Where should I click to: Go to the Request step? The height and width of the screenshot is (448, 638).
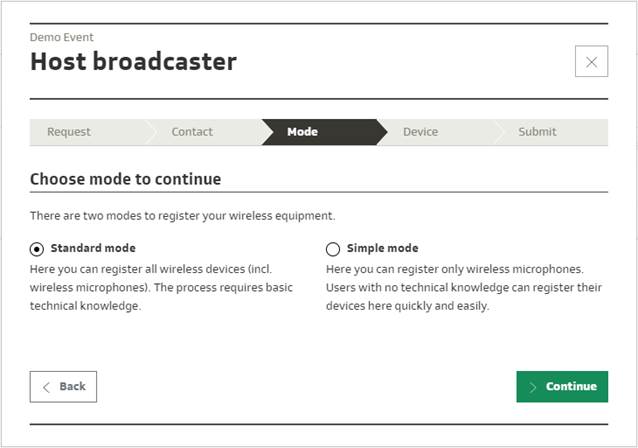pyautogui.click(x=69, y=132)
